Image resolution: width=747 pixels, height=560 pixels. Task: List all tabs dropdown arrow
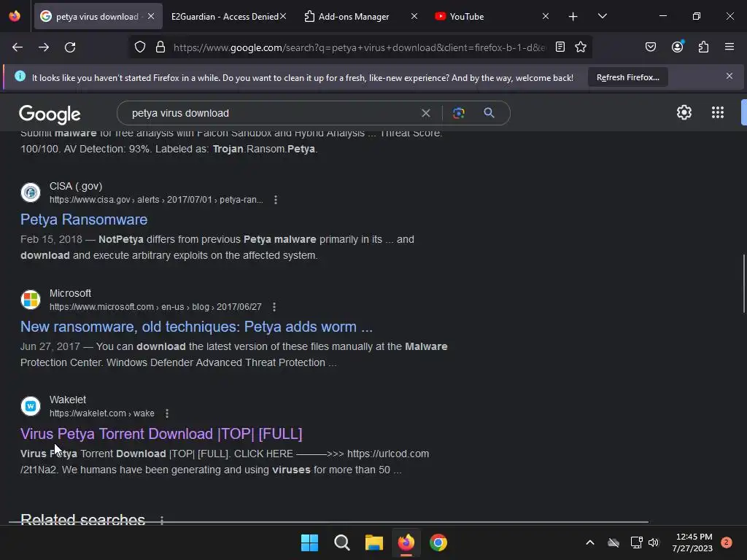point(602,16)
